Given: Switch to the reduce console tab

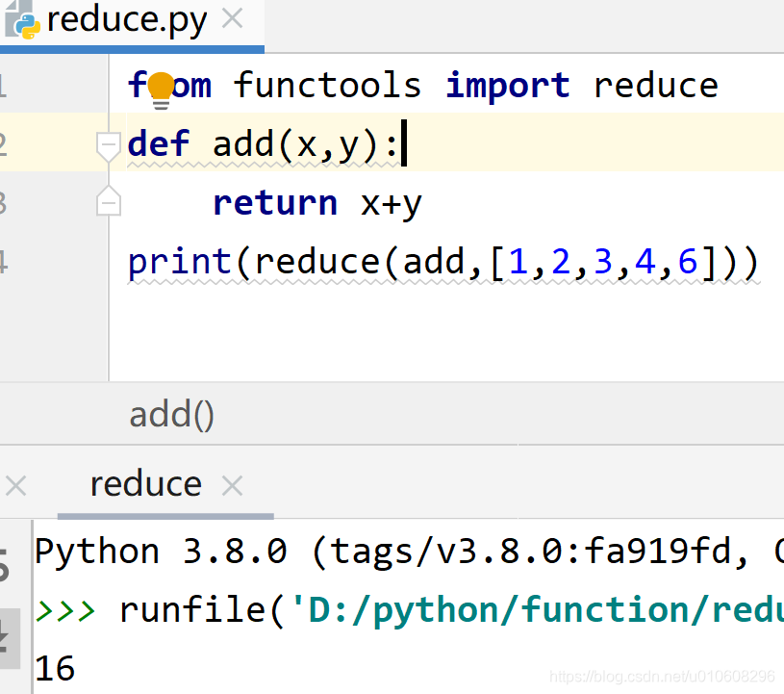Looking at the screenshot, I should 145,484.
